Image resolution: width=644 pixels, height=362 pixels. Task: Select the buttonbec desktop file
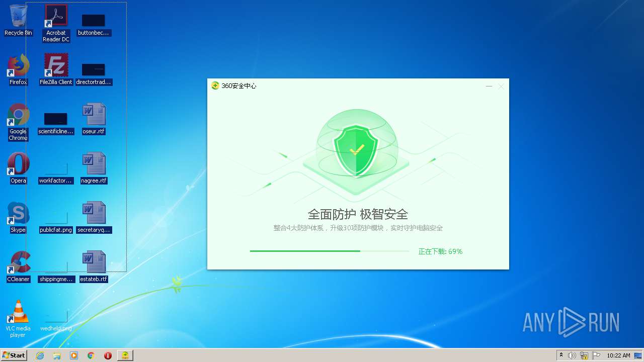point(94,25)
